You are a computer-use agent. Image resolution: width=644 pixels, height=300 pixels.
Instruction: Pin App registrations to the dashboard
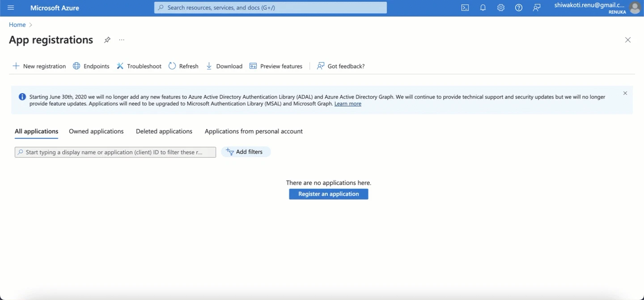107,40
